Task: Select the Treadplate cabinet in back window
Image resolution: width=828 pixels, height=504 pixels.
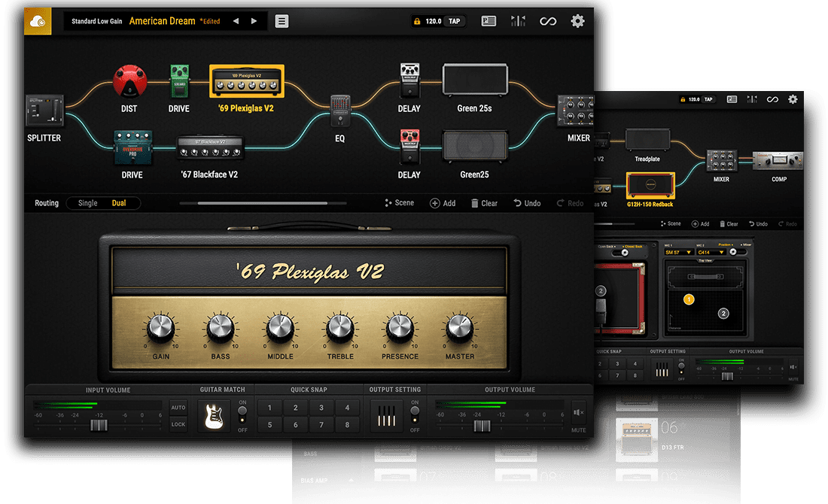Action: (647, 140)
